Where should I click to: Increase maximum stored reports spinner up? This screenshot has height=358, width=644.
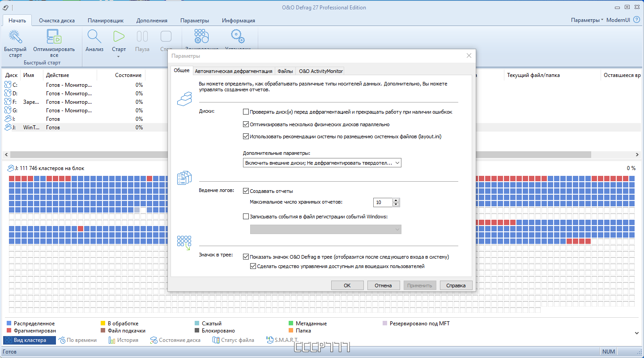[x=396, y=200]
